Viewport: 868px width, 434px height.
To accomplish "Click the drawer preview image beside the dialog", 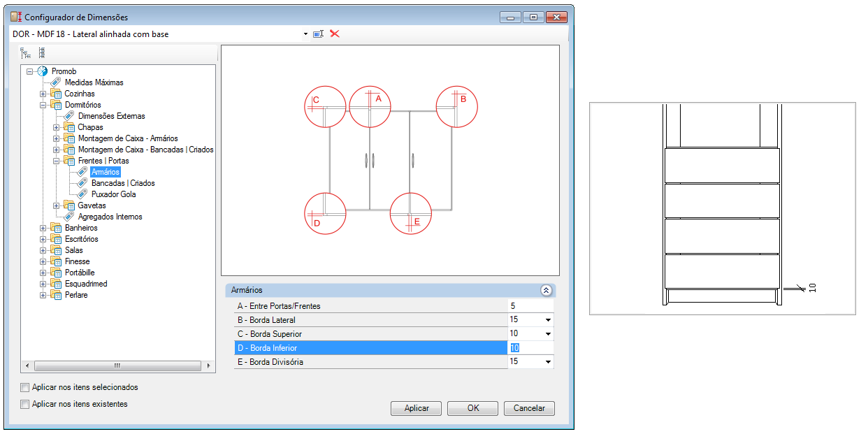I will coord(723,208).
